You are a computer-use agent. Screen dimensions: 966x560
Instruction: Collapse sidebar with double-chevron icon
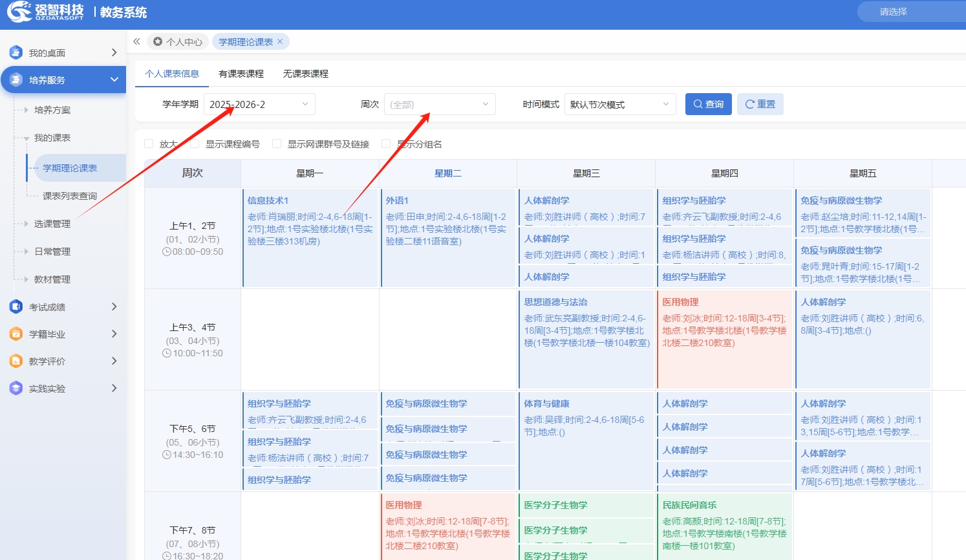coord(136,41)
